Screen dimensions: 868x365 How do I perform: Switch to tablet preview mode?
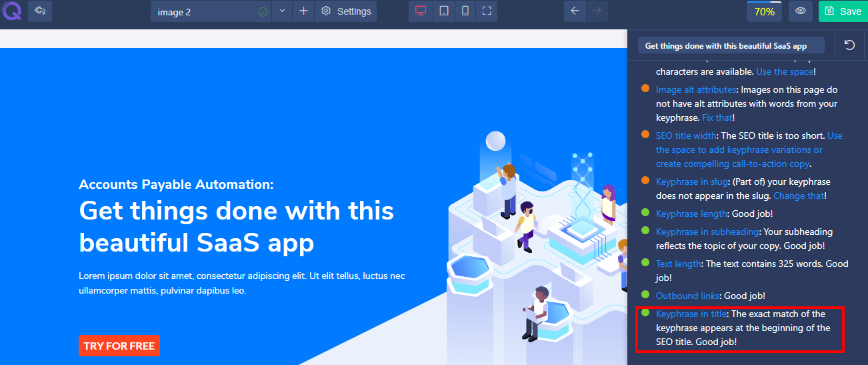click(443, 11)
